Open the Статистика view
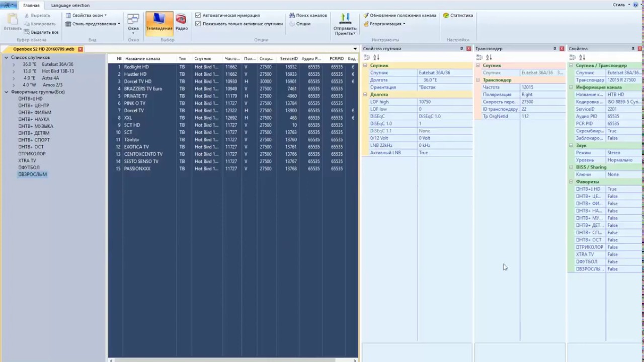 [x=458, y=16]
